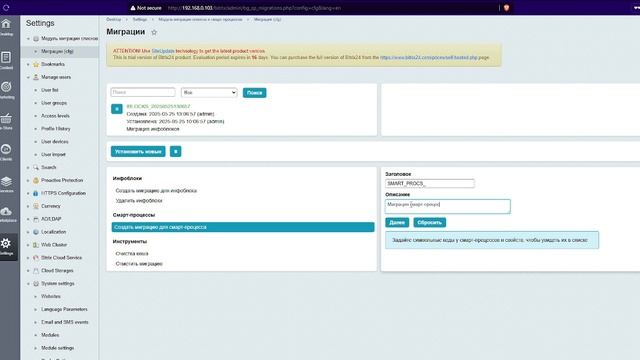Select Удалить инфоблоки option
Image resolution: width=640 pixels, height=360 pixels.
point(139,201)
